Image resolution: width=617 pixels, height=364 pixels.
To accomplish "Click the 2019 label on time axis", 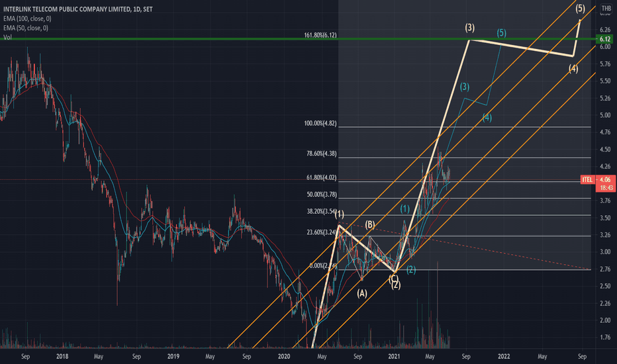I will coord(173,357).
